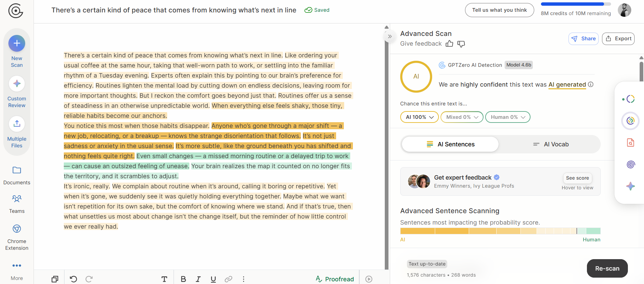Open the GPTZero logo home icon
This screenshot has width=644, height=284.
15,11
